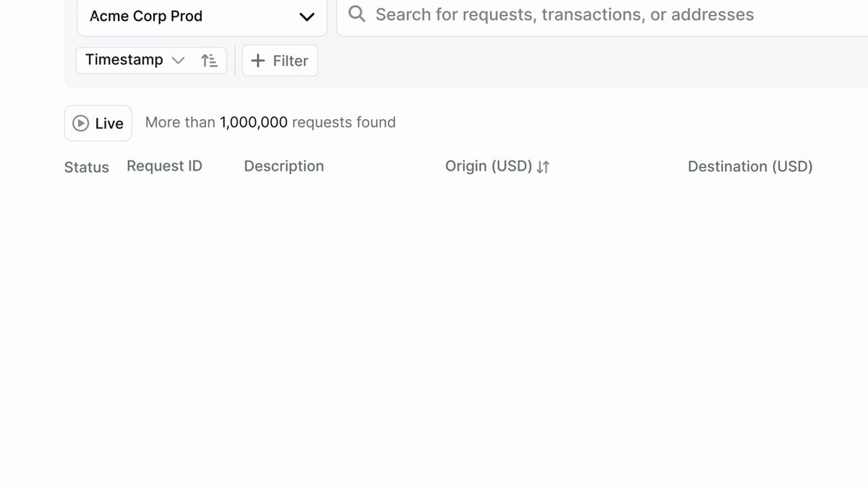Select the Request ID column header
Screen dimensions: 868x488
pos(164,166)
